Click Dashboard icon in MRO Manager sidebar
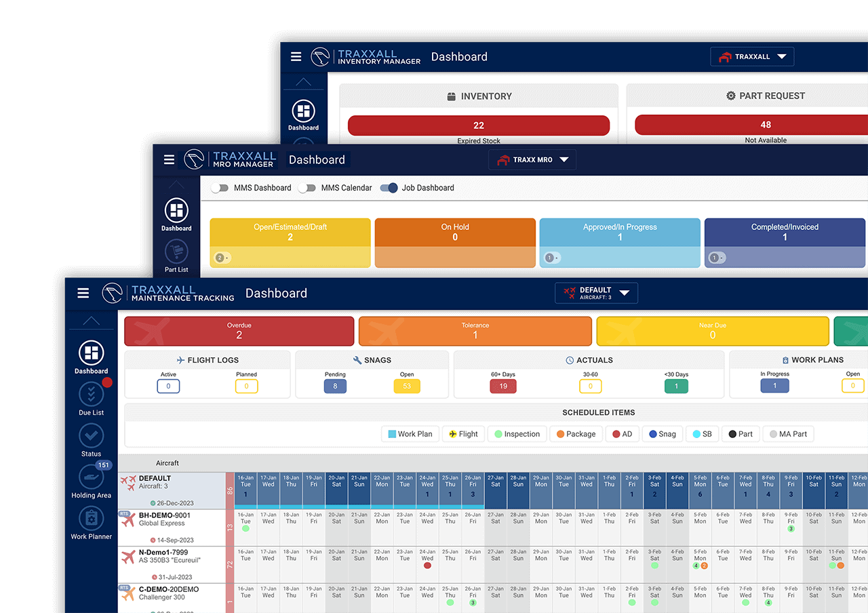Image resolution: width=868 pixels, height=613 pixels. (176, 211)
